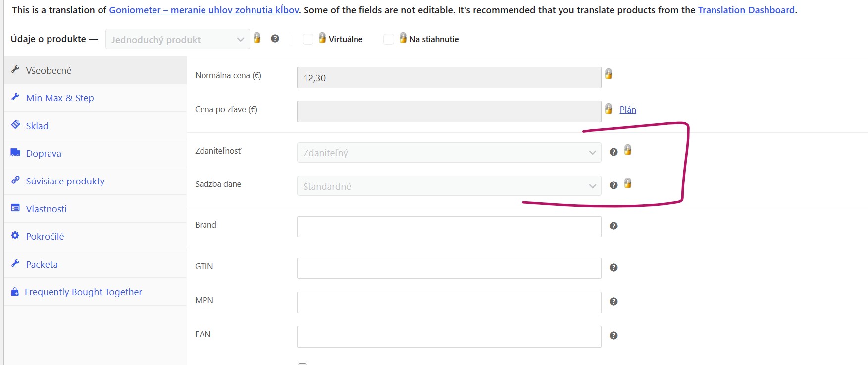Click the lock icon next to Normálna cena

click(x=609, y=74)
